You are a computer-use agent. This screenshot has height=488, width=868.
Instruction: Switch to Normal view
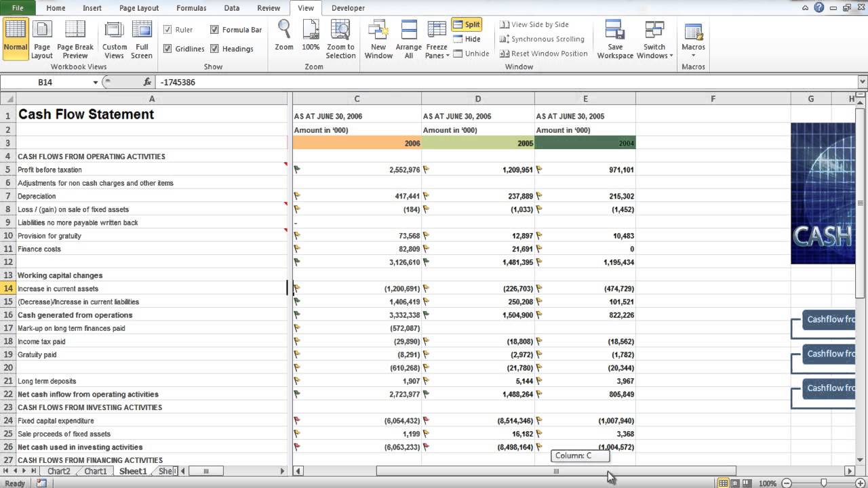click(15, 37)
